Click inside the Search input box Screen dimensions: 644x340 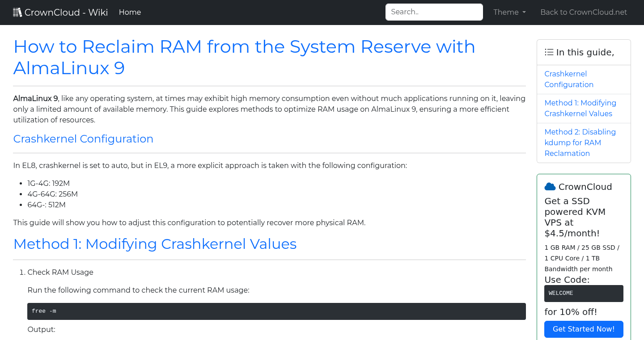tap(433, 12)
